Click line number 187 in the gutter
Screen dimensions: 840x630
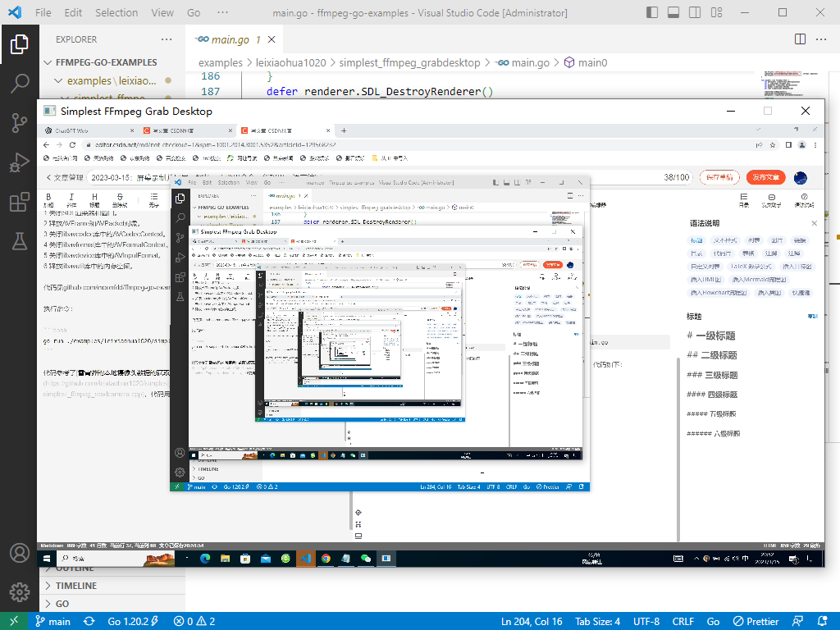211,92
